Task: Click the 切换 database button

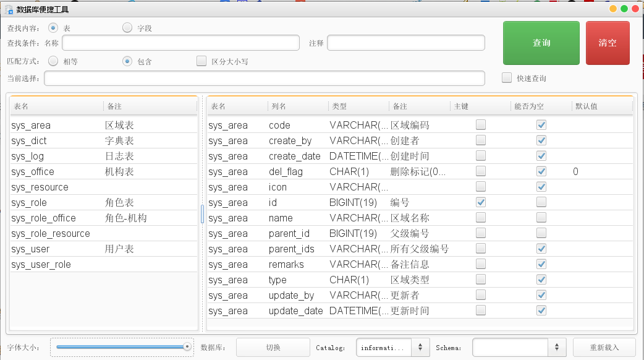Action: pos(273,348)
